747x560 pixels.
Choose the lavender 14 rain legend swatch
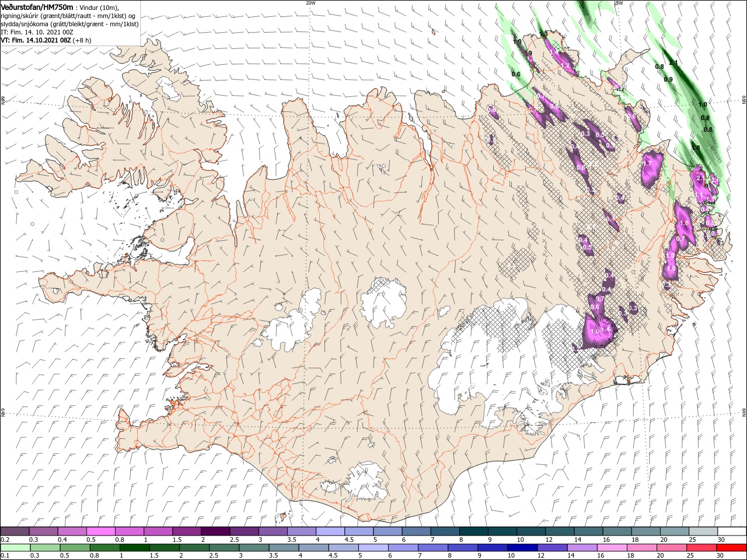pos(582,548)
